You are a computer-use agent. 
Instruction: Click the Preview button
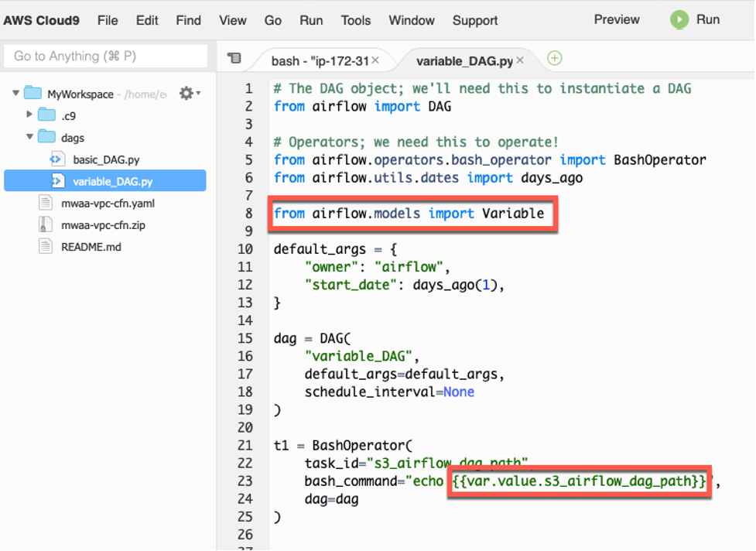tap(616, 20)
